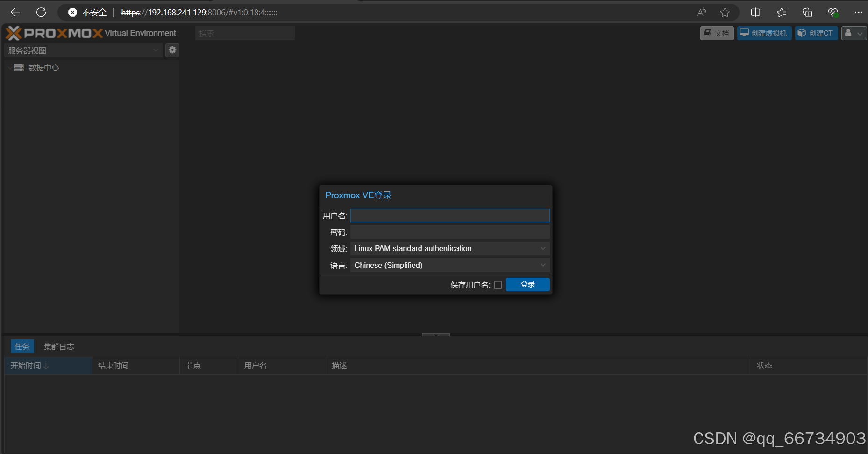Focus the 用户名 username field
Screen dimensions: 868x454
[x=450, y=216]
